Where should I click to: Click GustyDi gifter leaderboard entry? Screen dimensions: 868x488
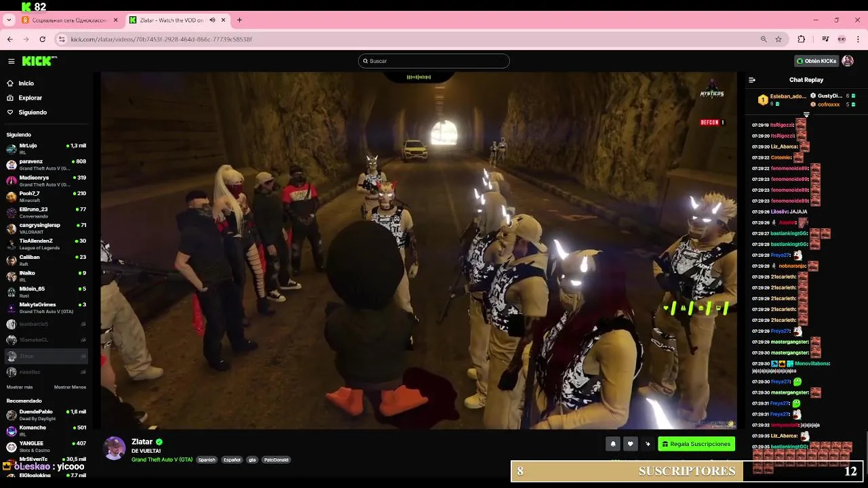tap(833, 96)
